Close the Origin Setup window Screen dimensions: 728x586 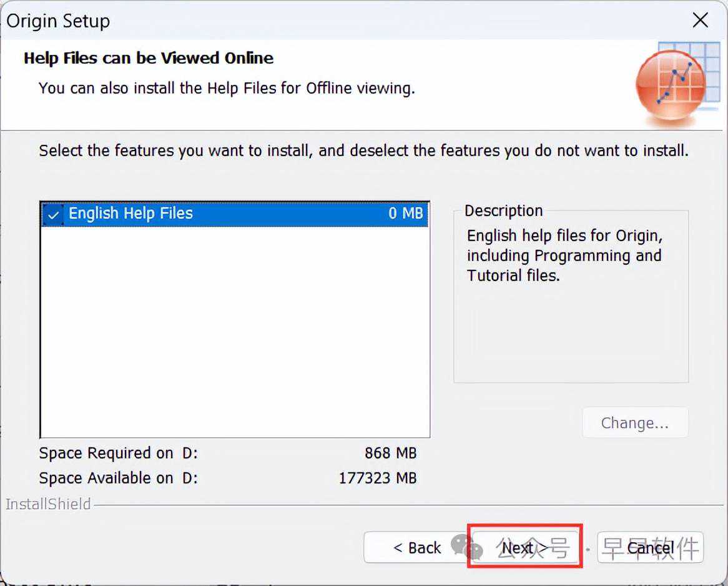coord(701,21)
